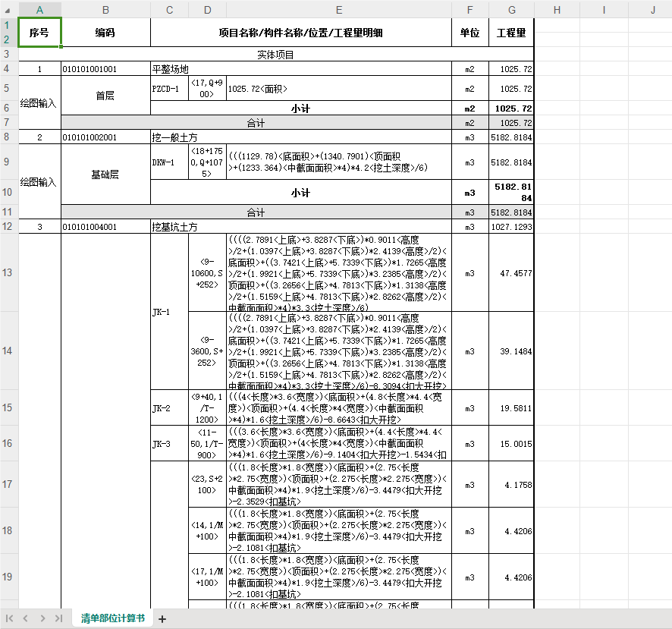672x629 pixels.
Task: Select column B header
Action: coord(106,10)
